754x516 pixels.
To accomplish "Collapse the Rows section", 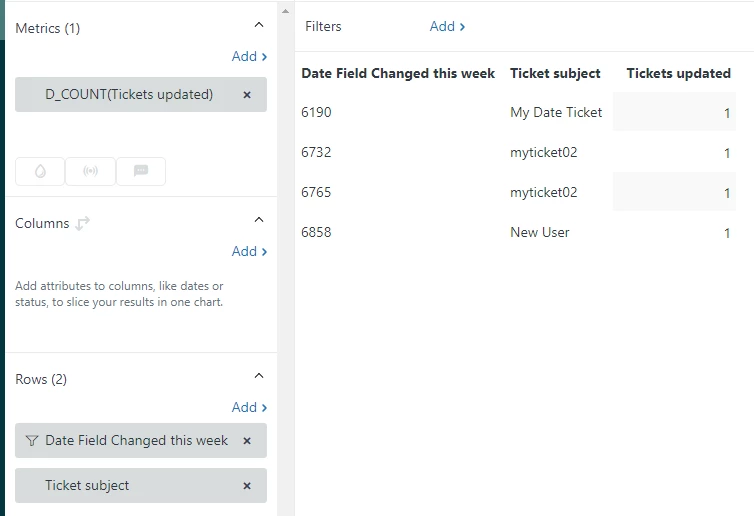I will pos(259,376).
